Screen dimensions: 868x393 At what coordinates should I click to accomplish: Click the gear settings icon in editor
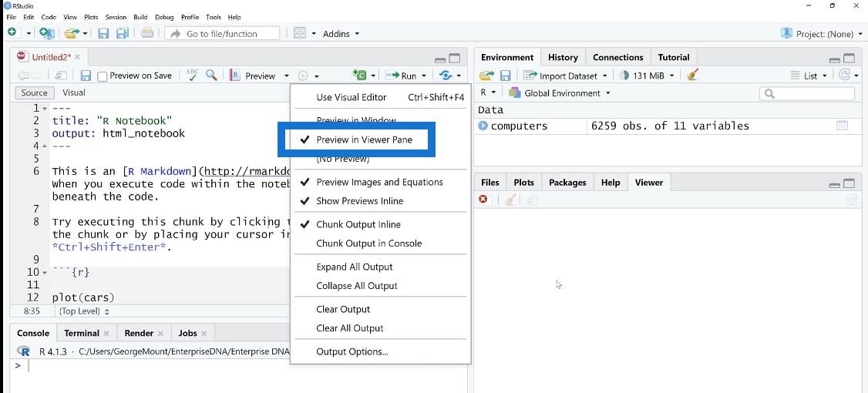(x=302, y=76)
